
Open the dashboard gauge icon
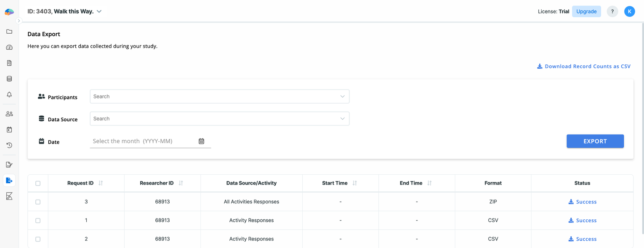9,47
